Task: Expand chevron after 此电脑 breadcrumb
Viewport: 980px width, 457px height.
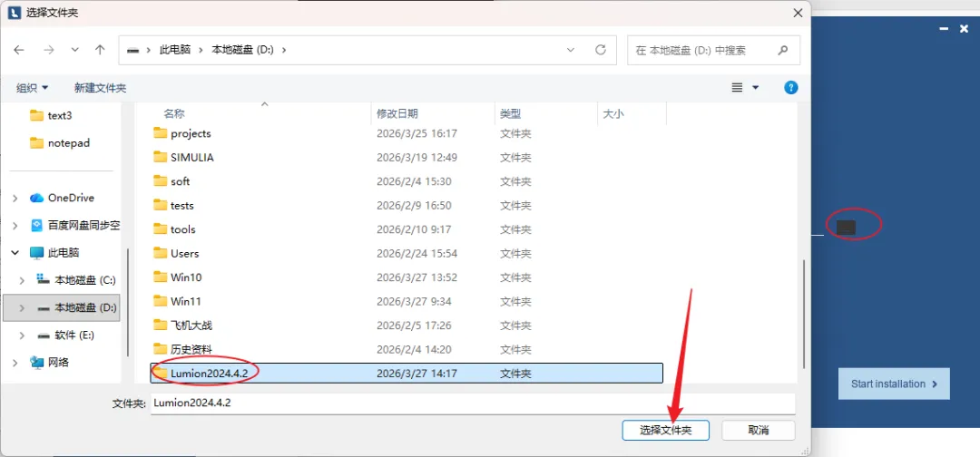Action: 201,50
